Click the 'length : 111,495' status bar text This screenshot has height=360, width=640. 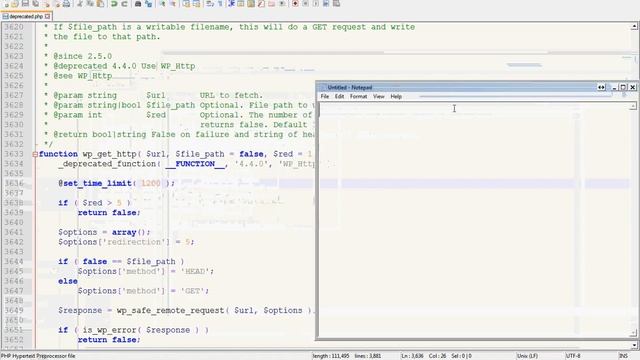(x=331, y=356)
